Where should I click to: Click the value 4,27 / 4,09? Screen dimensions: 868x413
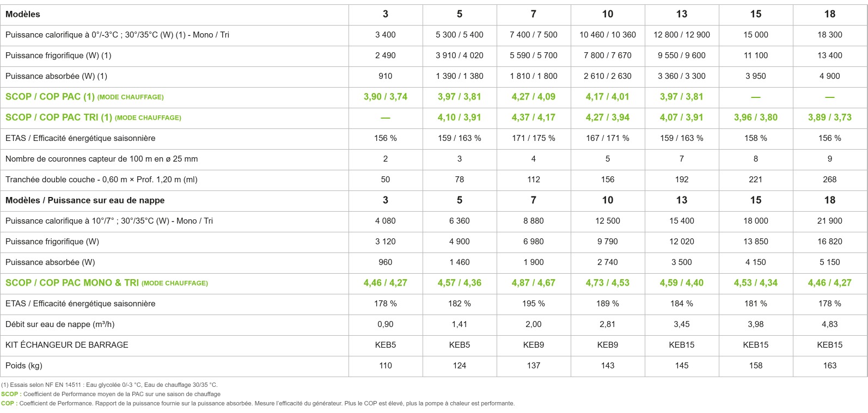(534, 97)
